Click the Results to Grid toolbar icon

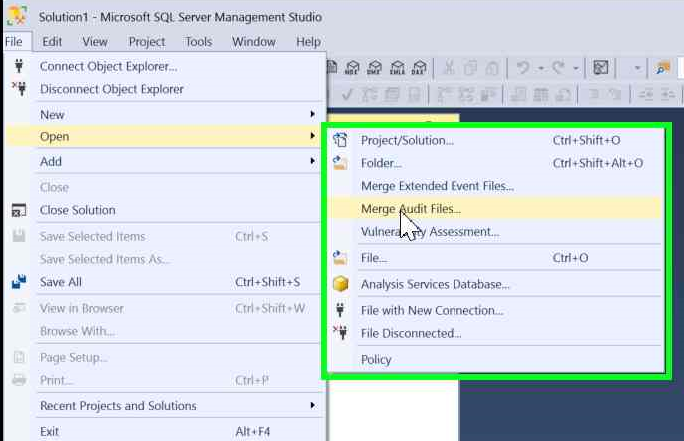coord(541,94)
